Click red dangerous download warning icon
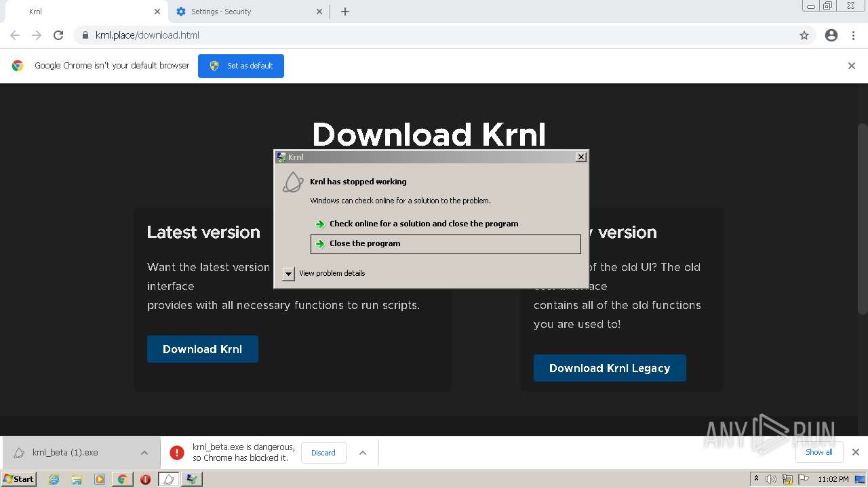 pos(177,453)
